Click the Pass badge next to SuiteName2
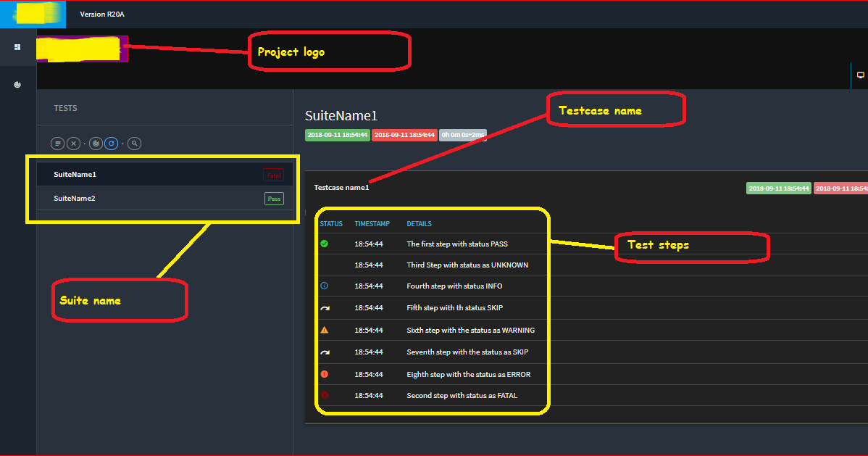The height and width of the screenshot is (456, 868). [x=274, y=198]
